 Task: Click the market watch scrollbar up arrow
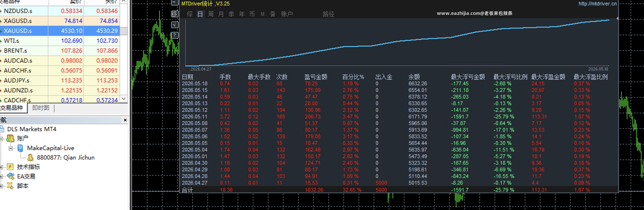tap(124, 1)
